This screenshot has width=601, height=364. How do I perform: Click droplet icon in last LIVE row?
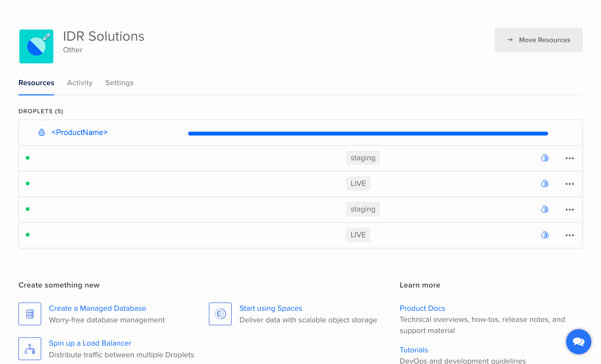[x=545, y=235]
